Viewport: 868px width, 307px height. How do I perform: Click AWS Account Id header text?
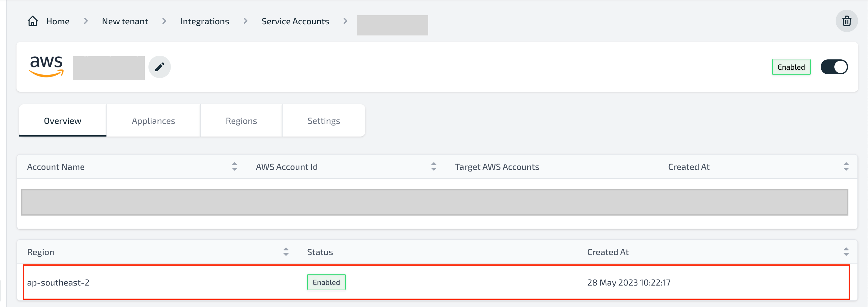286,167
